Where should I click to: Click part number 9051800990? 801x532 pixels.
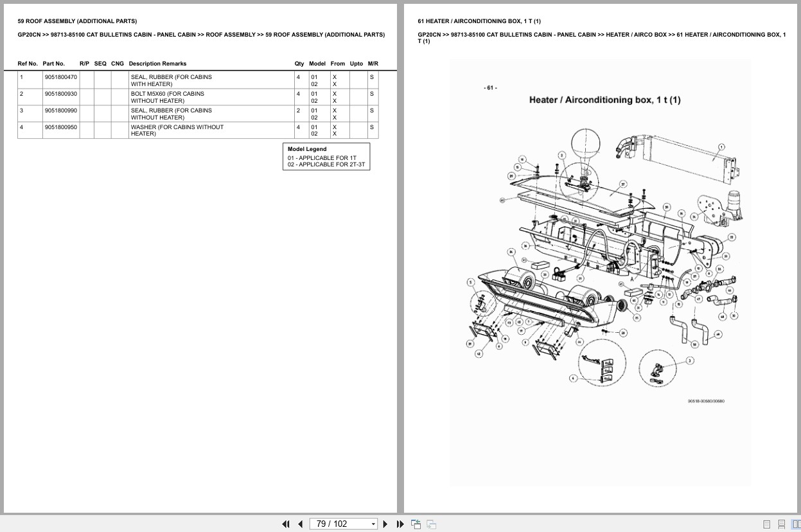coord(61,111)
